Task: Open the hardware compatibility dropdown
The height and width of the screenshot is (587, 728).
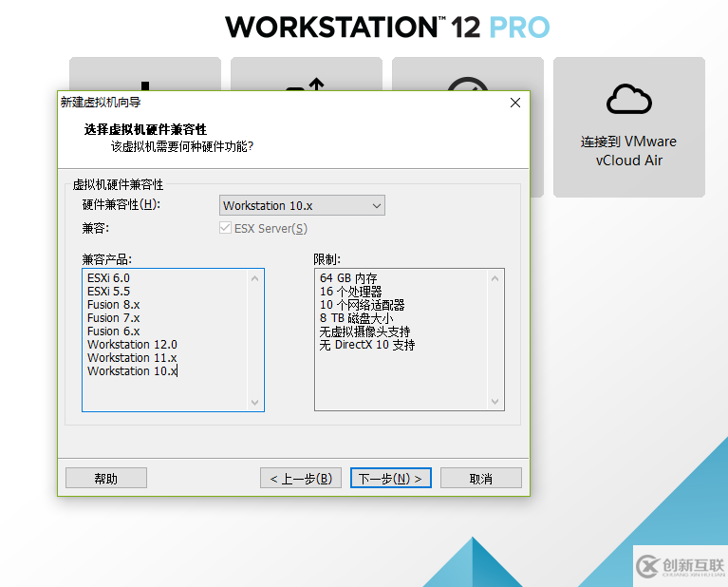Action: [302, 205]
